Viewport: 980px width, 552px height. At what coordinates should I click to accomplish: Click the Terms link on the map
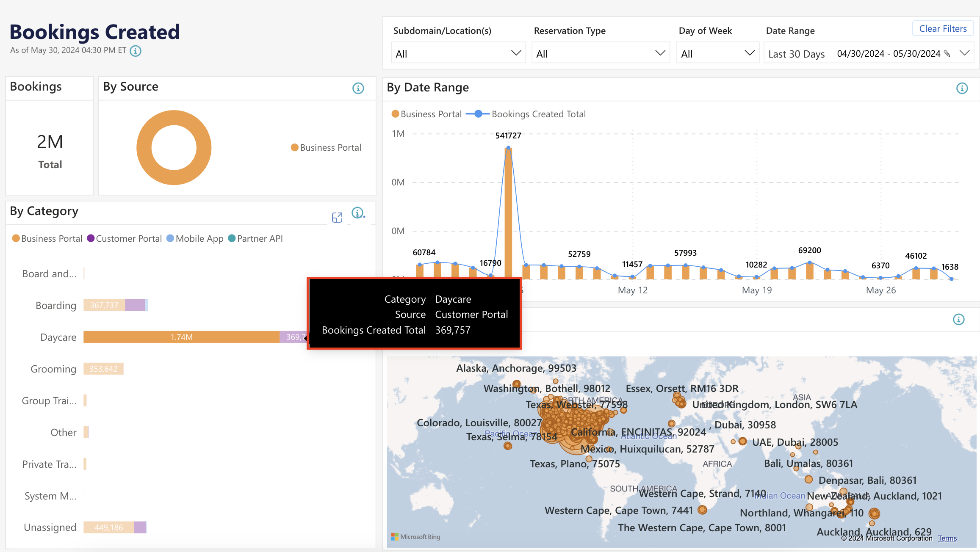(947, 538)
